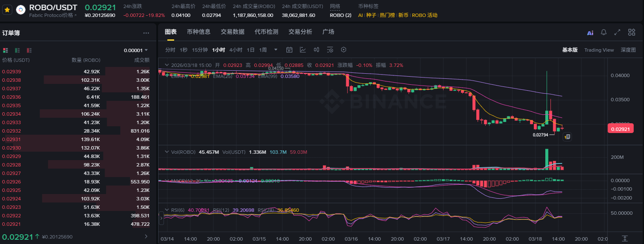The width and height of the screenshot is (644, 244).
Task: Select the 1周 chart interval
Action: click(x=263, y=50)
